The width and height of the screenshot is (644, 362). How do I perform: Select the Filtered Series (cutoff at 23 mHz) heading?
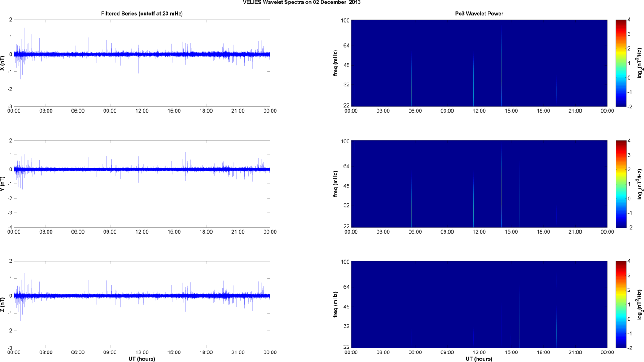point(142,14)
